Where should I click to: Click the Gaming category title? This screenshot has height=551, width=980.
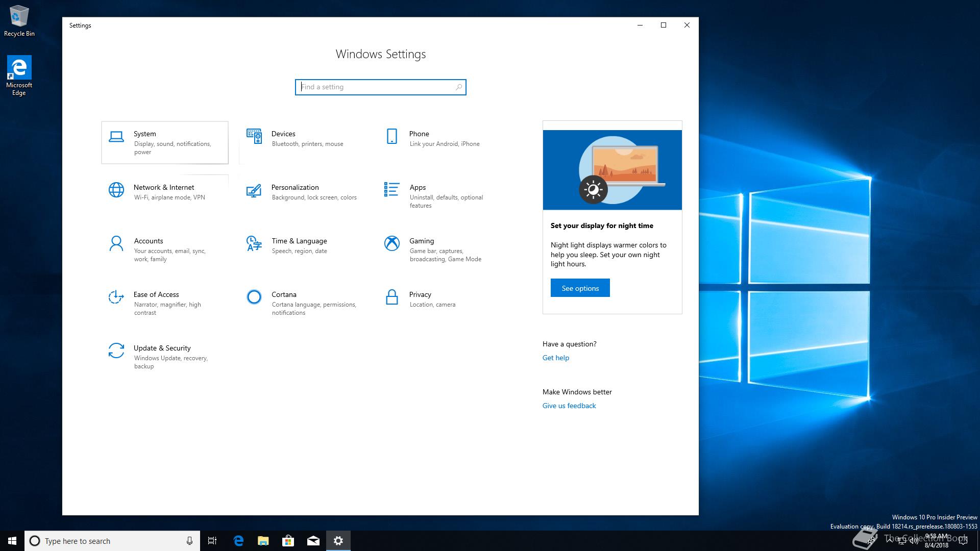coord(422,241)
